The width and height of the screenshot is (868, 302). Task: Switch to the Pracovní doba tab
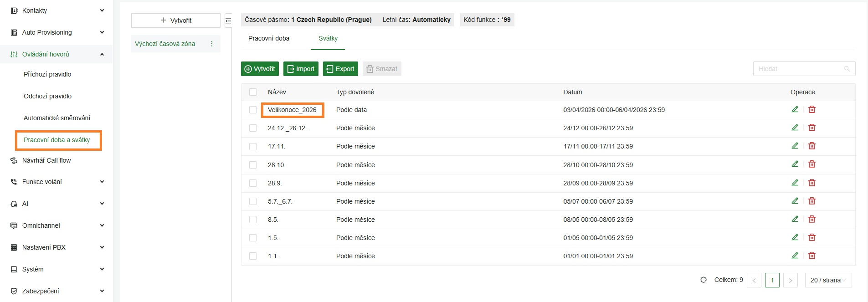[x=269, y=38]
